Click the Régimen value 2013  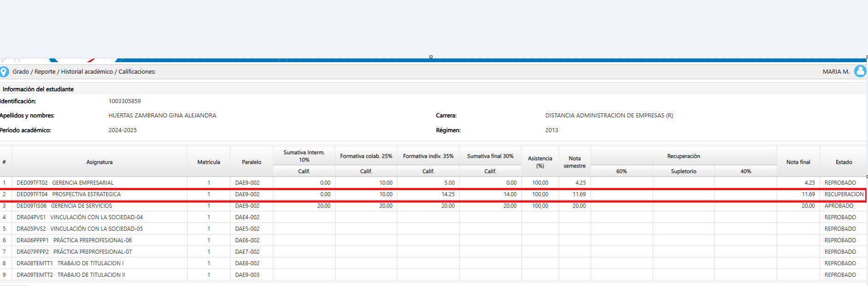(x=552, y=130)
